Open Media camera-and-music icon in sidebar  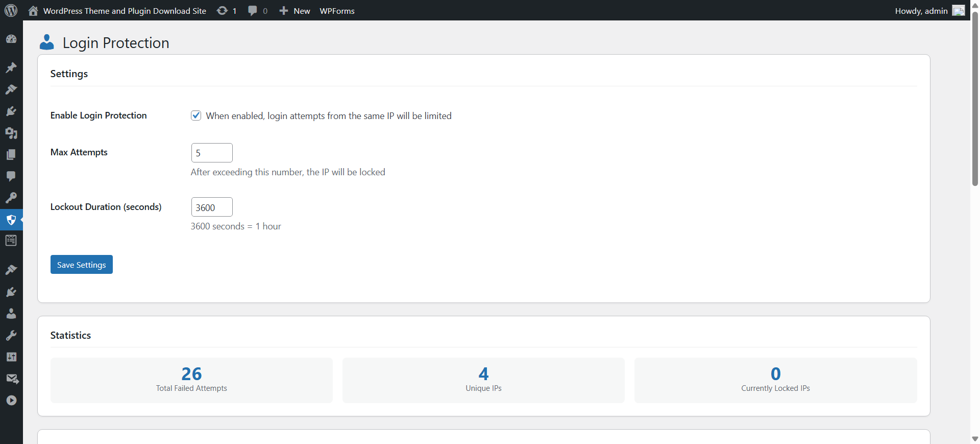click(x=11, y=133)
